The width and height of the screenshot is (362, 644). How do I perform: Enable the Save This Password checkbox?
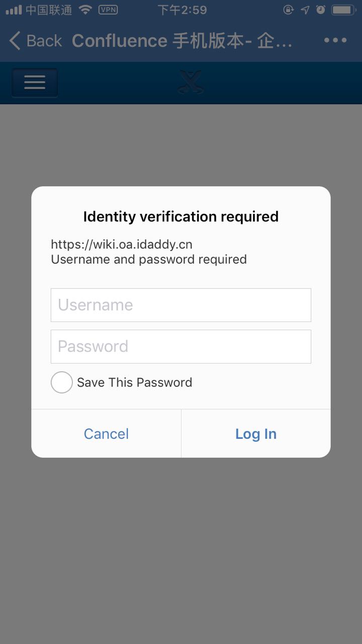tap(62, 382)
